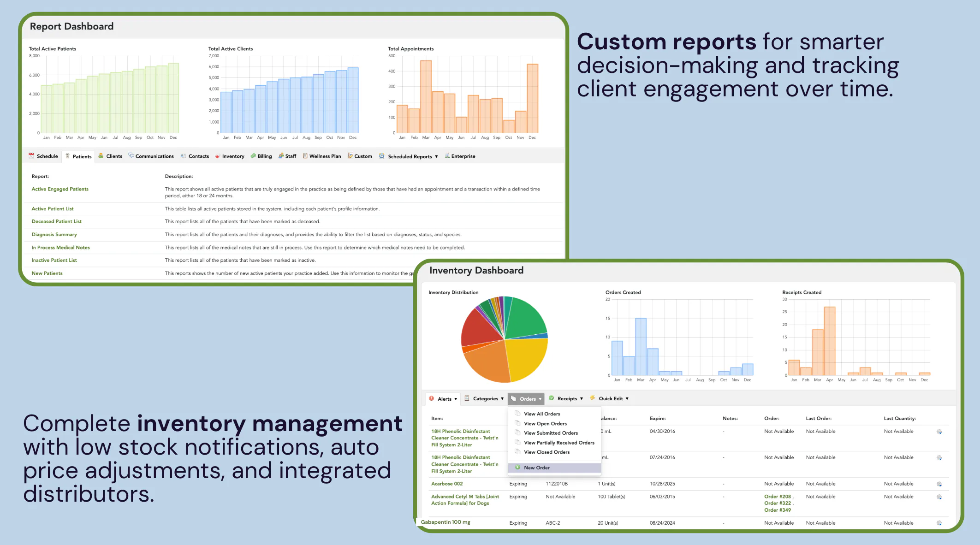Click gear icon for item expiring 04/30/2016

click(939, 432)
